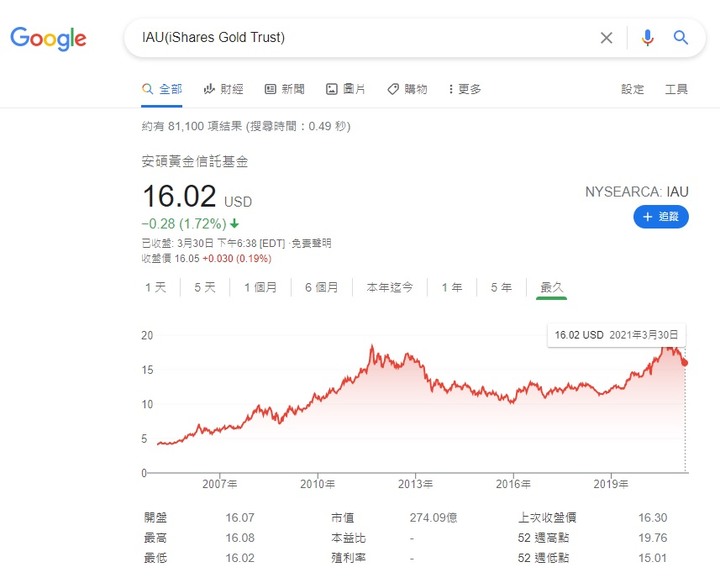Click the NYSEARCA: IAU ticker label
The width and height of the screenshot is (720, 583).
click(636, 191)
